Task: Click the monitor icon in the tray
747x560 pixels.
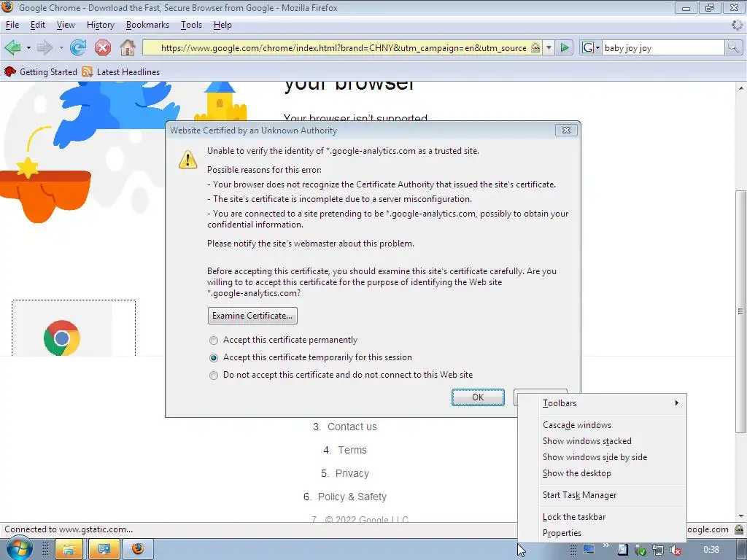Action: [x=589, y=550]
